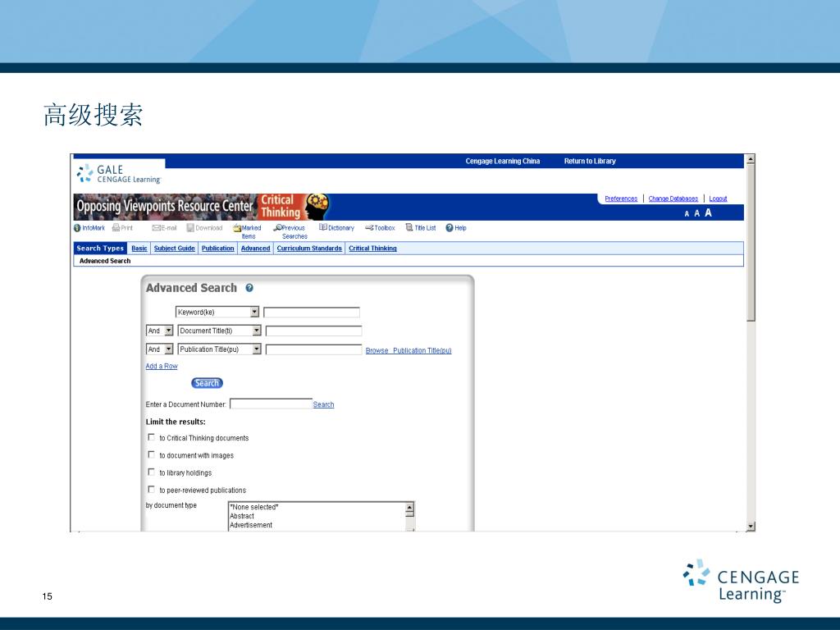Switch to the Curriculum Standards tab
840x630 pixels.
[309, 248]
